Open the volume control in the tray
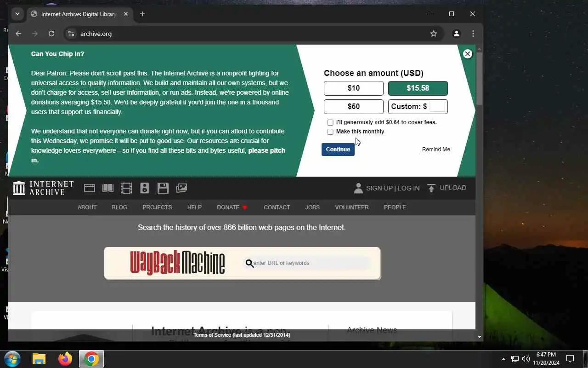The height and width of the screenshot is (368, 588). pyautogui.click(x=526, y=359)
